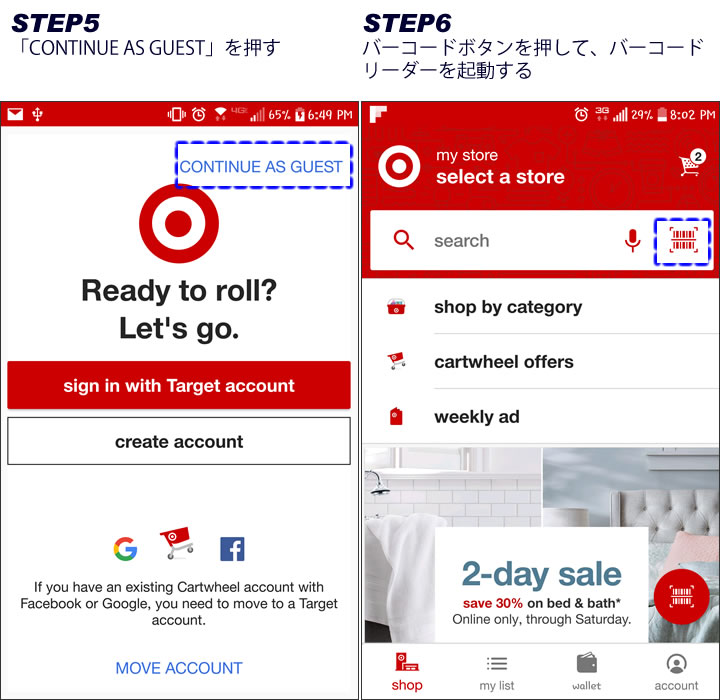Tap the Facebook logo icon

(x=232, y=549)
